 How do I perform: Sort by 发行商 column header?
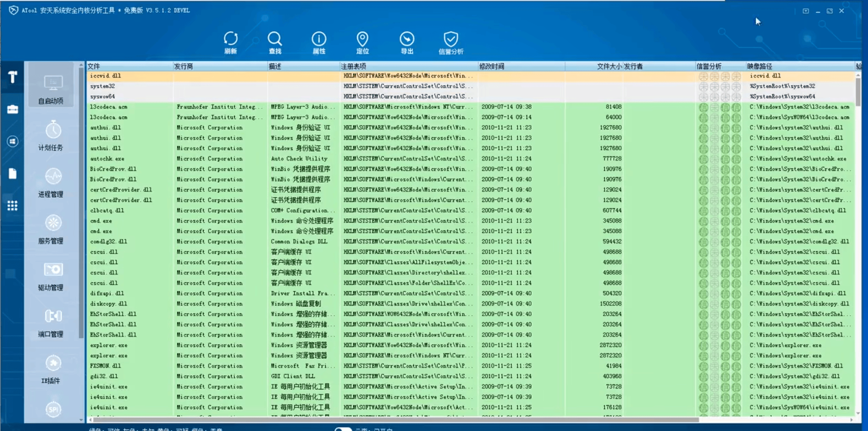[x=220, y=66]
